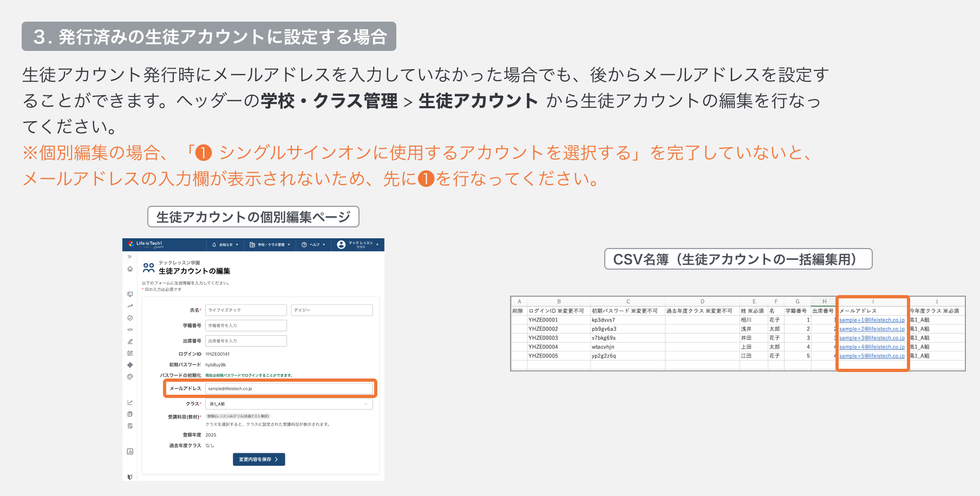Expand the クラス dropdown showing 高1_A組
This screenshot has height=496, width=980.
coord(289,404)
